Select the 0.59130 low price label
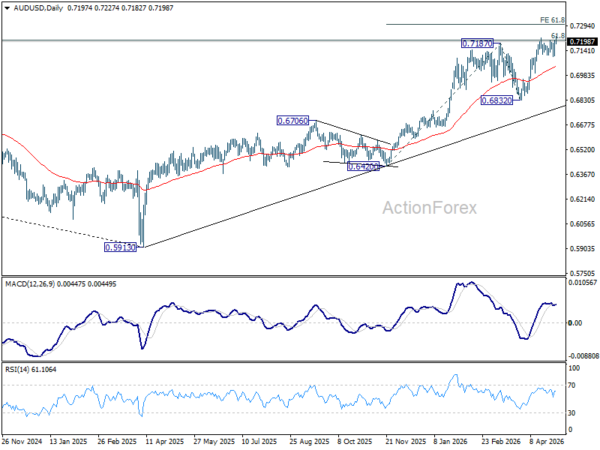The width and height of the screenshot is (600, 450). tap(120, 247)
